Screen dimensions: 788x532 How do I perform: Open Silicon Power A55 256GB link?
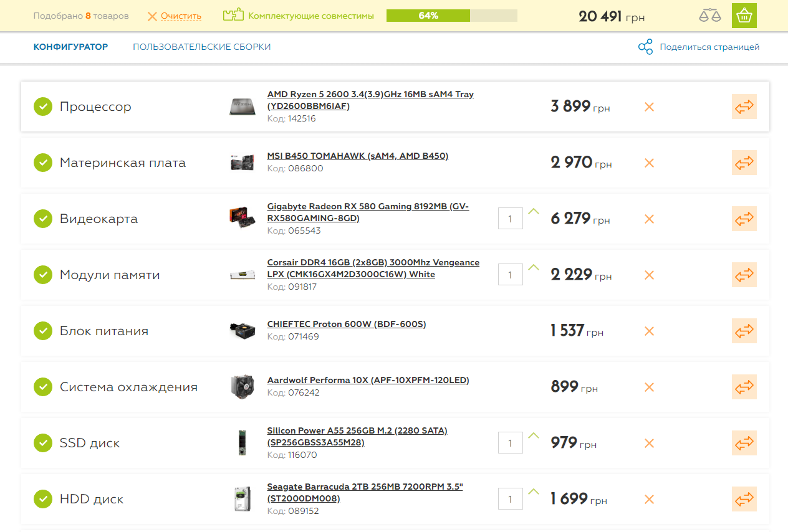pos(357,437)
